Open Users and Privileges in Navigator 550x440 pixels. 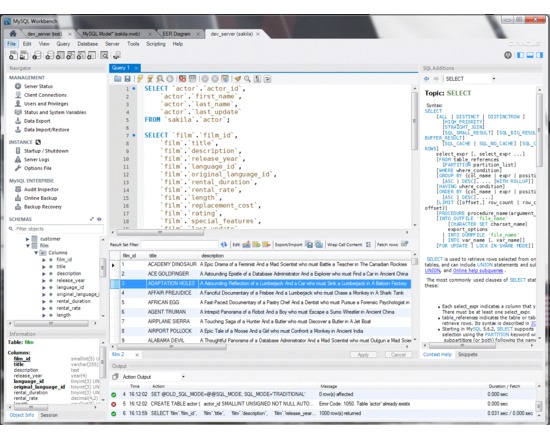coord(46,104)
